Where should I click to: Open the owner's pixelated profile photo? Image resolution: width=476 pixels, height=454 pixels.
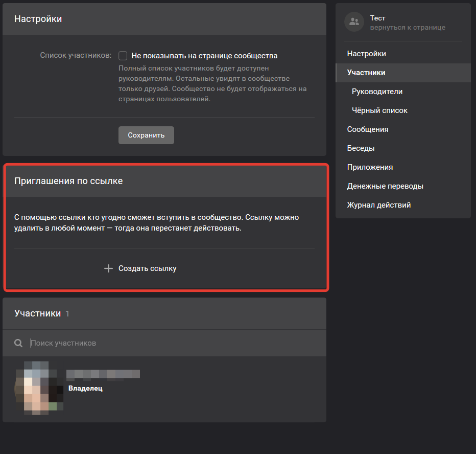[x=40, y=388]
